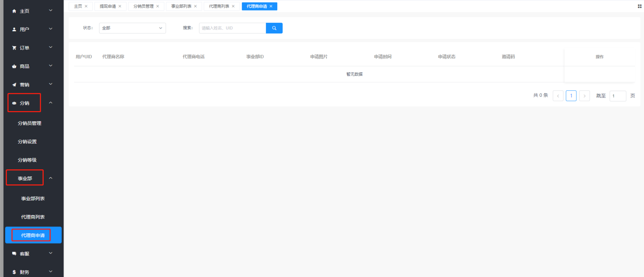Click the user icon beside 用户 in sidebar
This screenshot has height=277, width=644.
14,29
